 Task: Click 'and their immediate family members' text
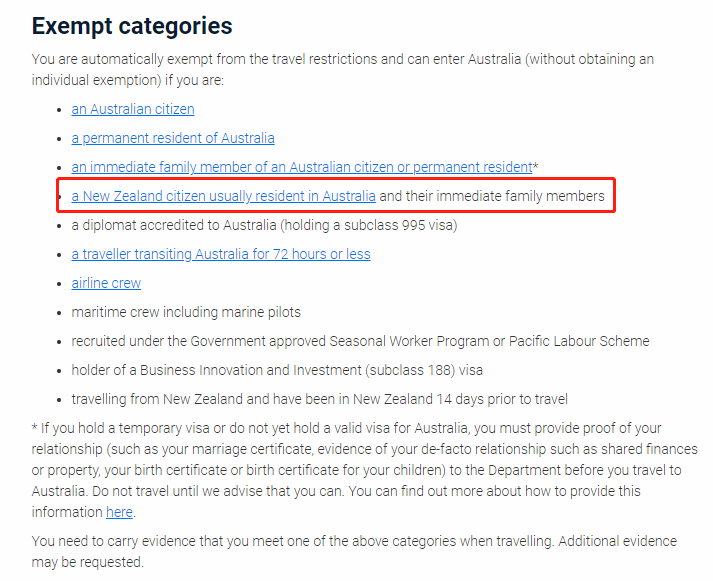tap(492, 196)
